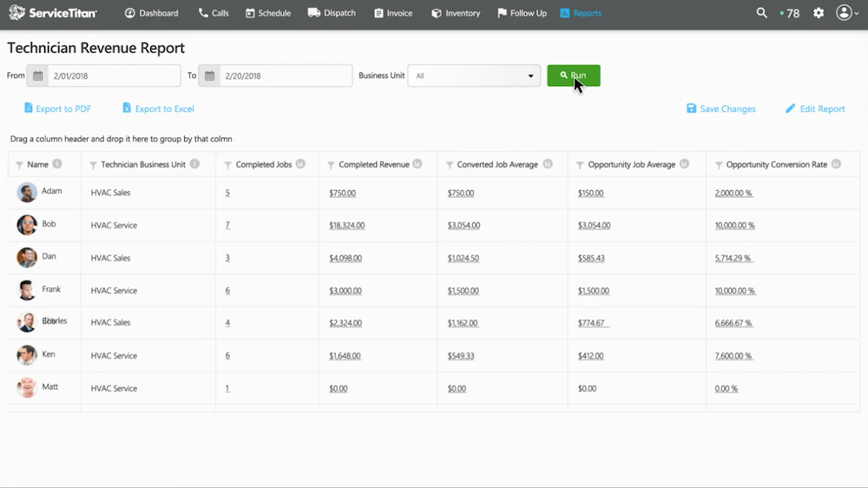Open the Dispatch tab
868x488 pixels.
332,13
